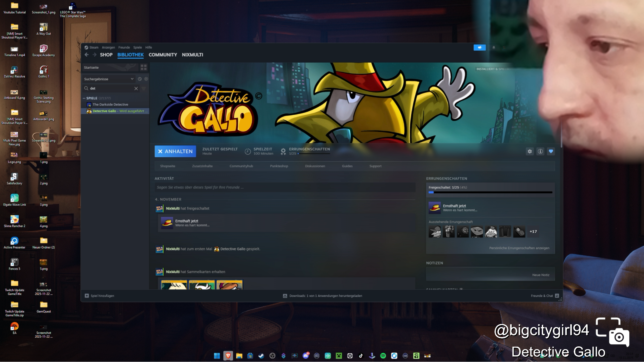Open the Support link

375,166
